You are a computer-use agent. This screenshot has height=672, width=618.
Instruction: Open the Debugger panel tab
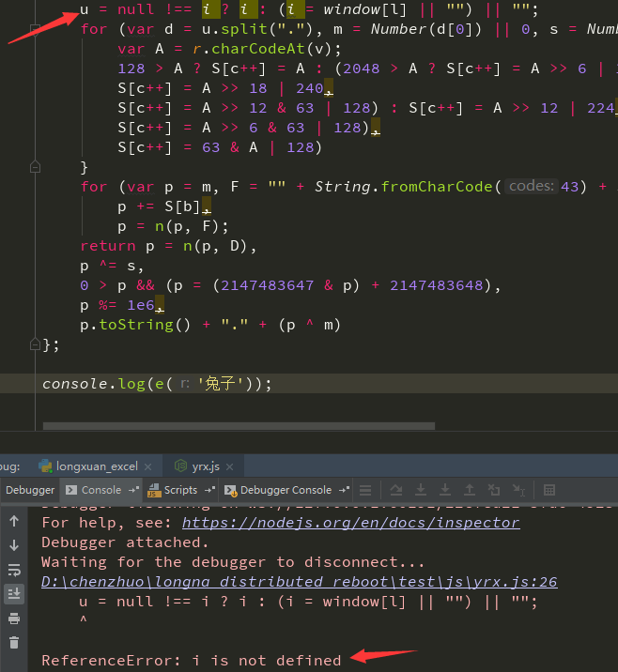click(30, 490)
